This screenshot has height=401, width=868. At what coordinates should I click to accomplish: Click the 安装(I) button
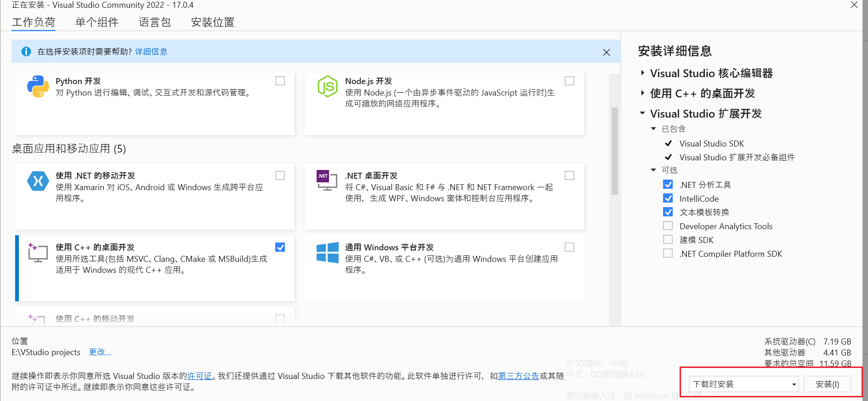click(x=828, y=384)
